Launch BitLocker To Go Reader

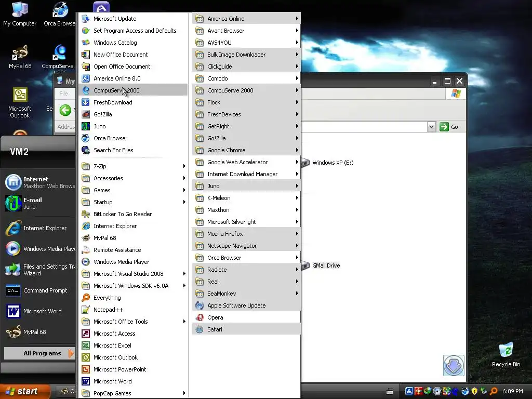[133, 214]
